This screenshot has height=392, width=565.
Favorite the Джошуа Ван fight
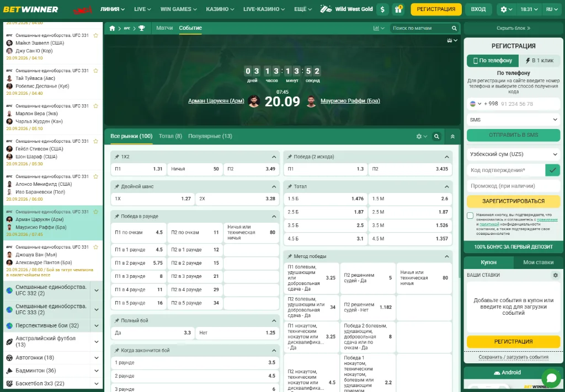96,247
